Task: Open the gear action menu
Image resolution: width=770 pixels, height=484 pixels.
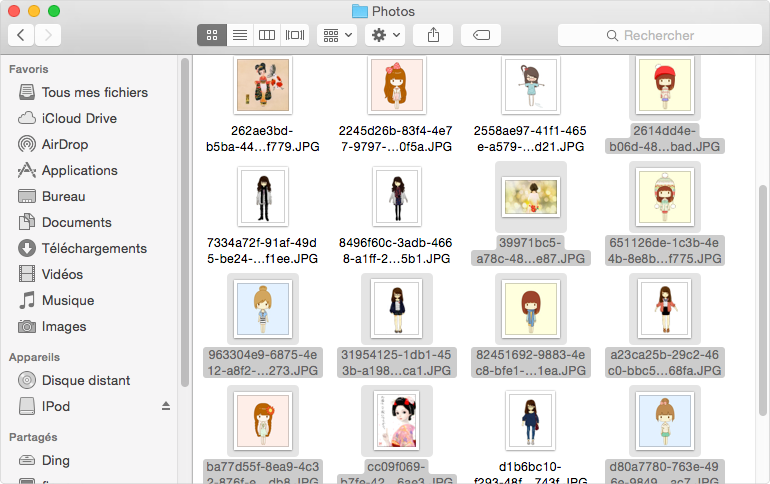Action: (x=385, y=35)
